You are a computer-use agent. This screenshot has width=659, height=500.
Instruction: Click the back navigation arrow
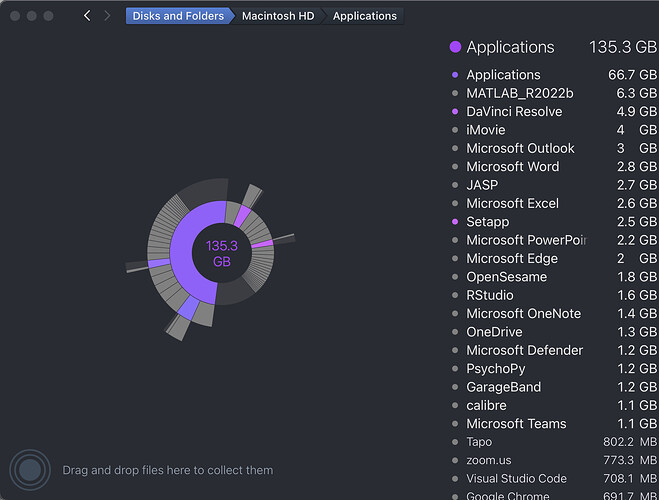(x=87, y=16)
